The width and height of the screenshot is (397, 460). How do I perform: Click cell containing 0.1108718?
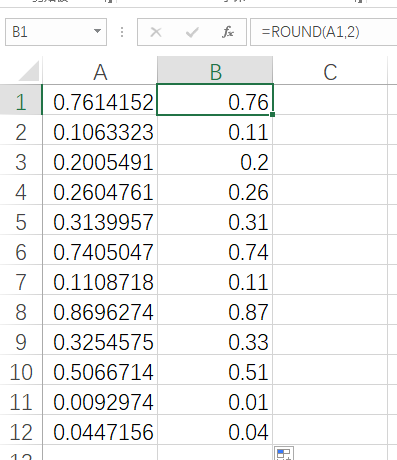[100, 280]
